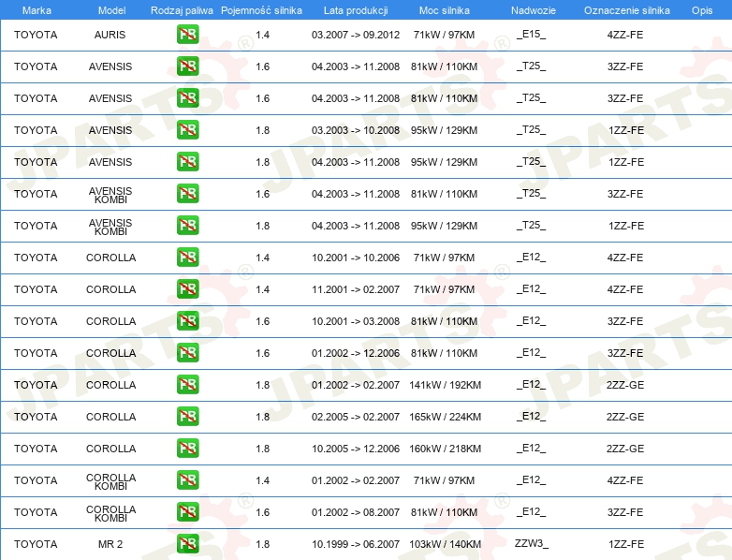The height and width of the screenshot is (560, 732).
Task: Click fuel icon in COROLLA KOMBI 1.6 row
Action: (x=187, y=512)
